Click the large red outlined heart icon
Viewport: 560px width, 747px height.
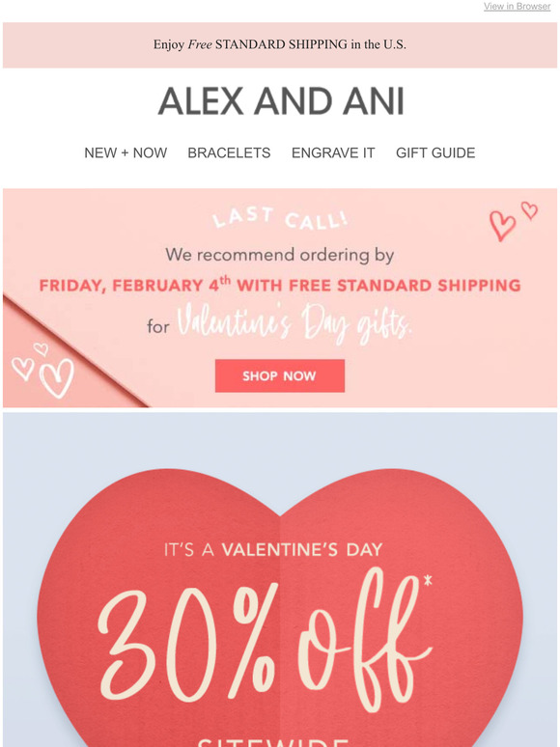click(502, 226)
